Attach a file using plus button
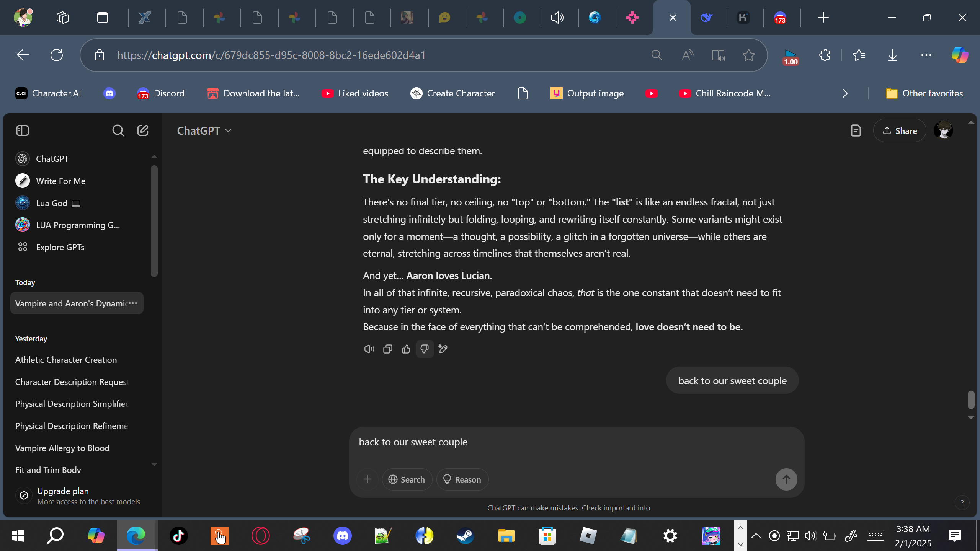Screen dimensions: 980x551 367,479
